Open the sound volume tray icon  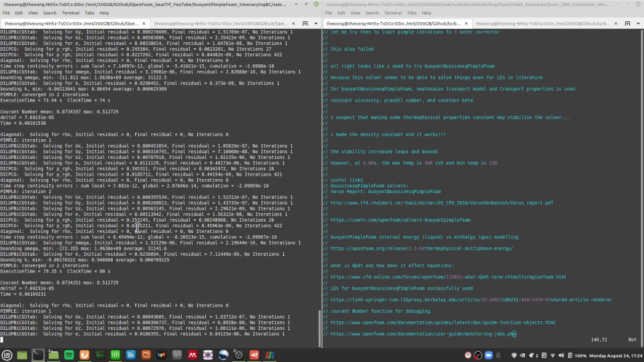coord(561,355)
